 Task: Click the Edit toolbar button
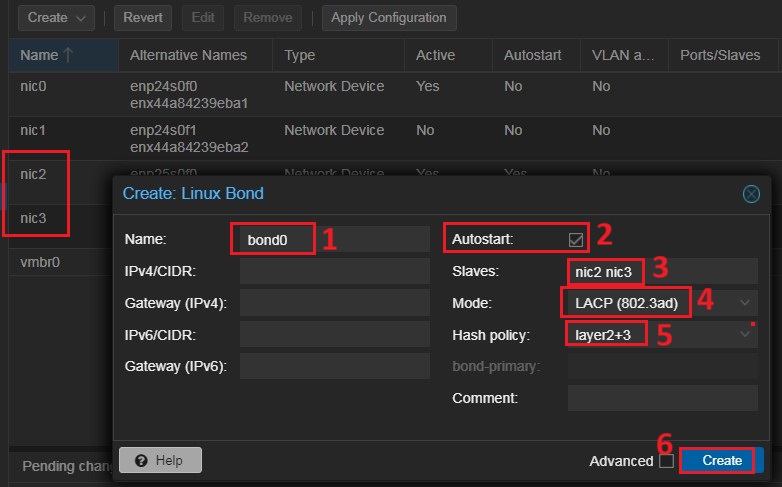pos(203,18)
